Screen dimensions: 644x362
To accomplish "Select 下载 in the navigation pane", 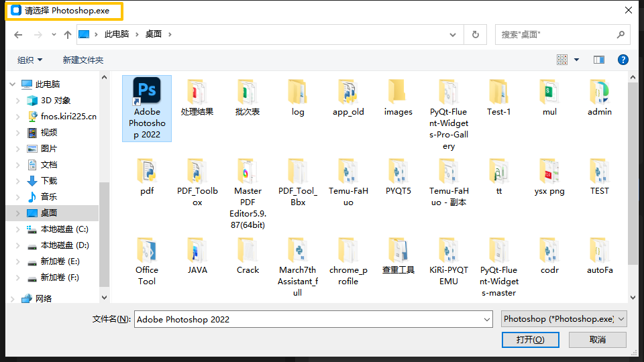I will coord(49,181).
